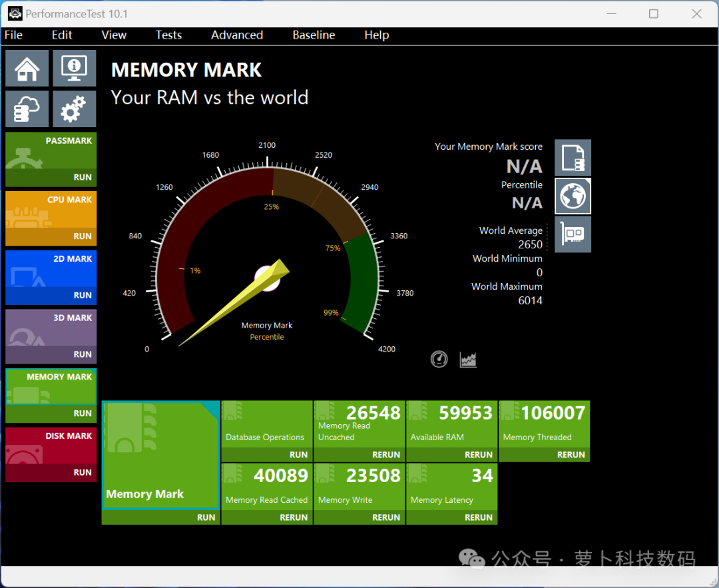Switch to the distribution chart view icon
This screenshot has height=588, width=719.
(468, 360)
